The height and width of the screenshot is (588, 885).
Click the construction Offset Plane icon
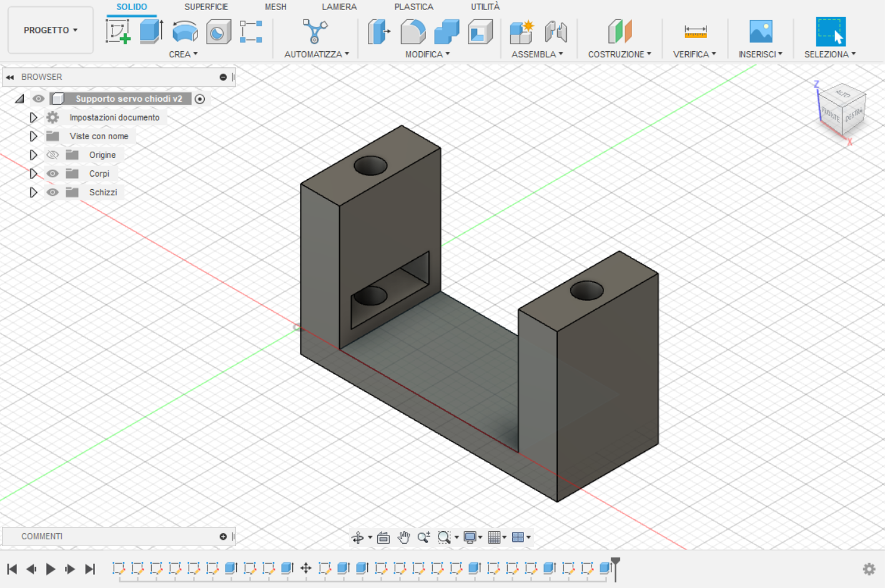click(620, 31)
